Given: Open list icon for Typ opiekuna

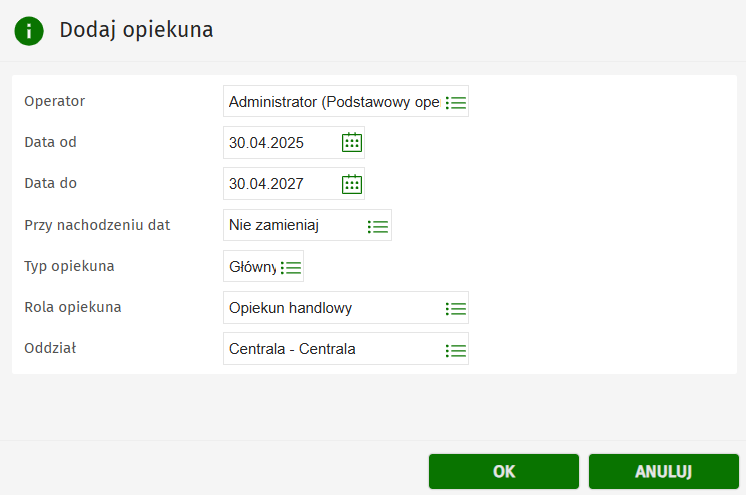Looking at the screenshot, I should [x=291, y=267].
